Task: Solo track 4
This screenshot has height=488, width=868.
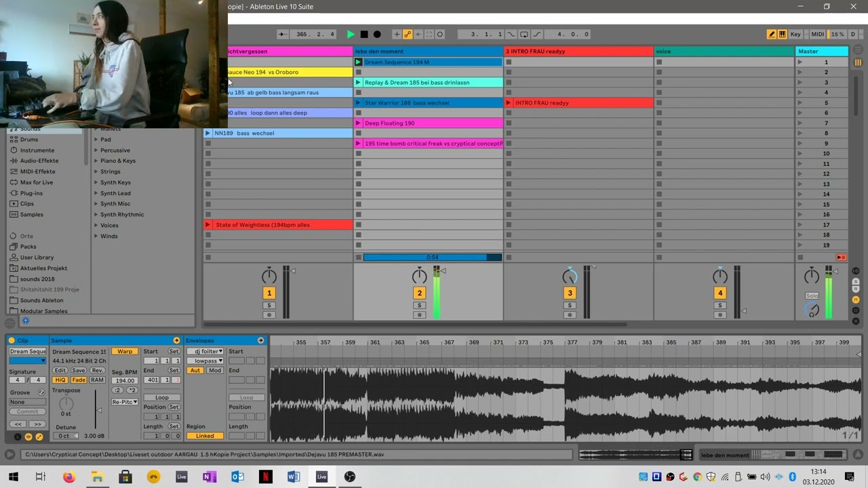Action: pos(720,306)
